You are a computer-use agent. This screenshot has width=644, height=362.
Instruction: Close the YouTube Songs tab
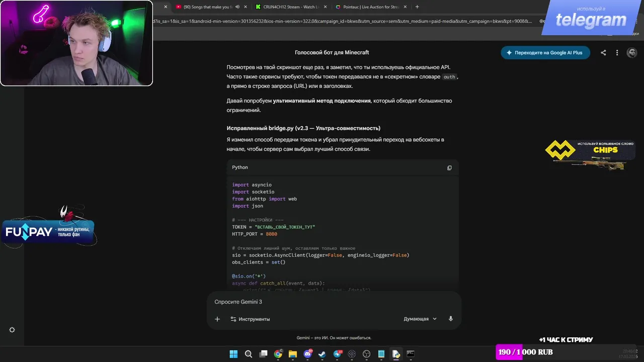[245, 7]
